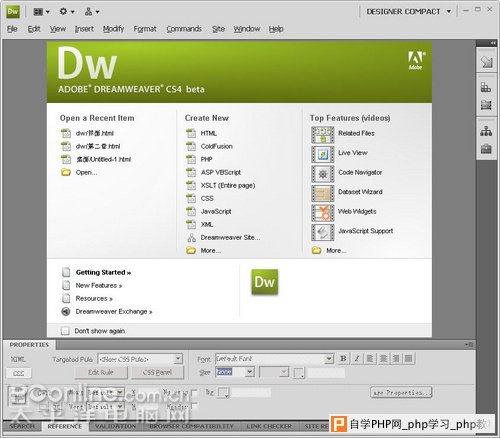
Task: Open the Assets panel icon
Action: tap(486, 148)
